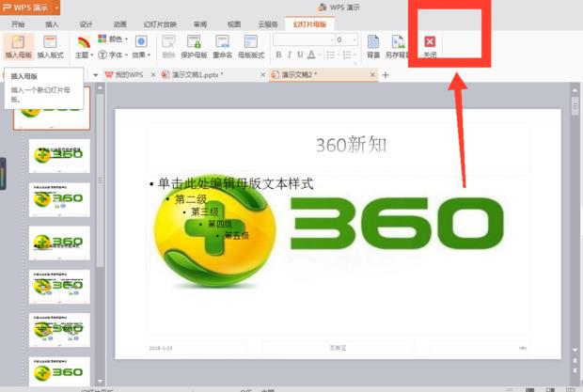Switch to the 插入 (Insert) ribbon tab

point(52,24)
